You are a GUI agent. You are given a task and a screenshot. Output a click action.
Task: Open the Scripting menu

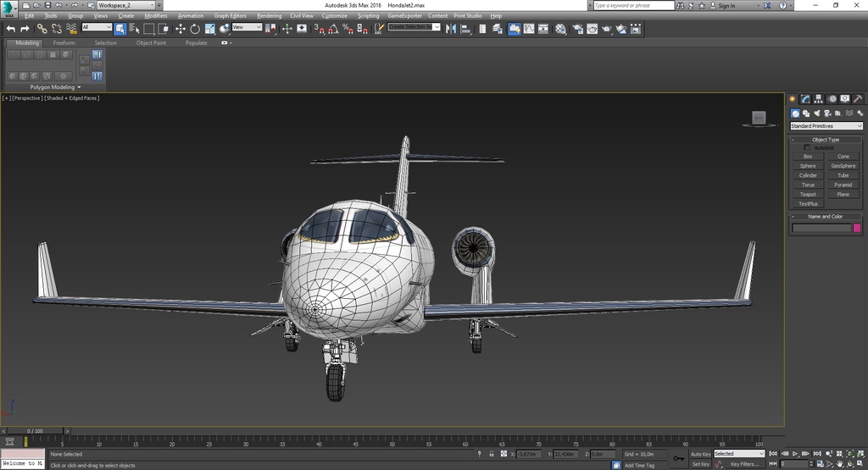pyautogui.click(x=368, y=16)
